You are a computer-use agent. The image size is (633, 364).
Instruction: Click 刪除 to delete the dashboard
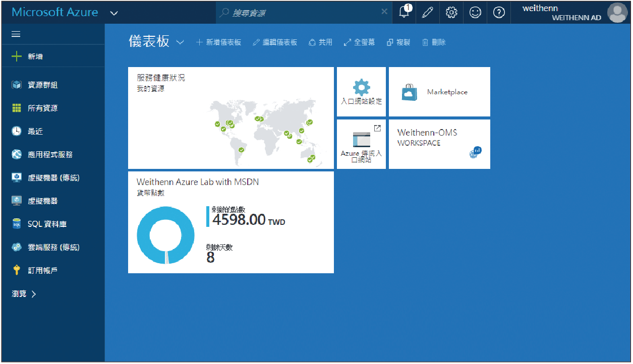[x=434, y=42]
